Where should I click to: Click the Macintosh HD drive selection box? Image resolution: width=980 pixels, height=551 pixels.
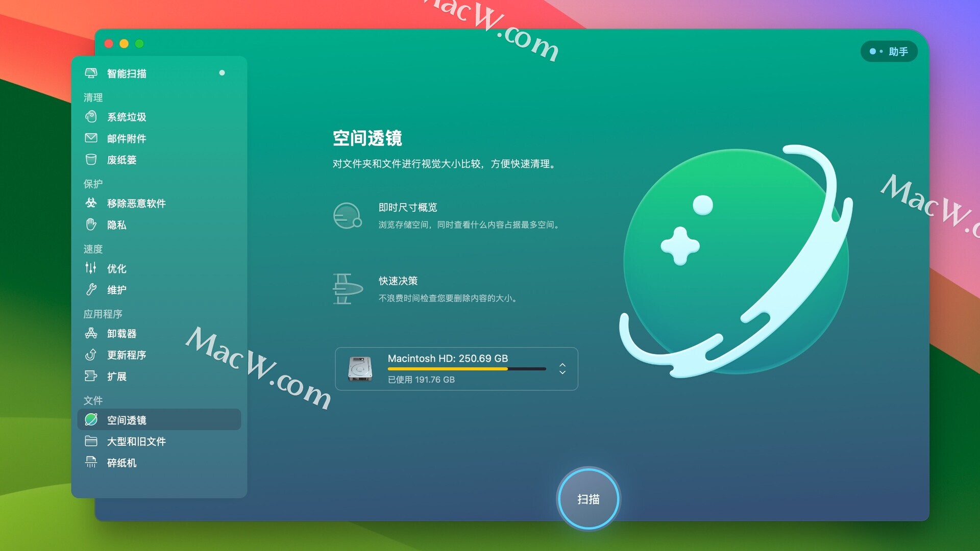click(x=456, y=369)
